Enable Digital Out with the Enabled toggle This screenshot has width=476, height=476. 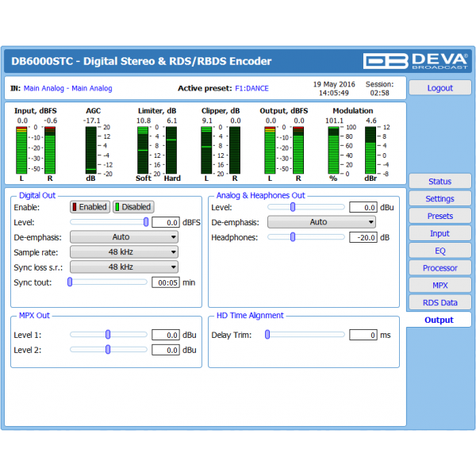pos(90,207)
